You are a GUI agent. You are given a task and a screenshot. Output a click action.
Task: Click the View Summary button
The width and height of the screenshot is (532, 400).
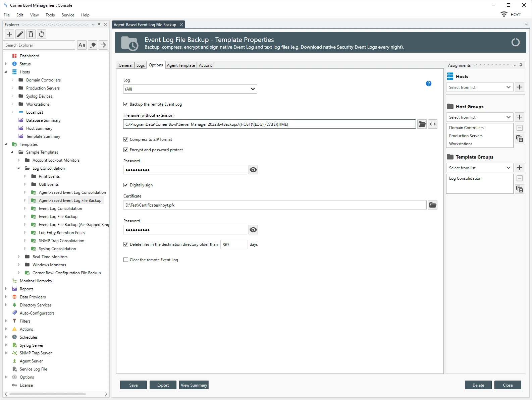194,385
